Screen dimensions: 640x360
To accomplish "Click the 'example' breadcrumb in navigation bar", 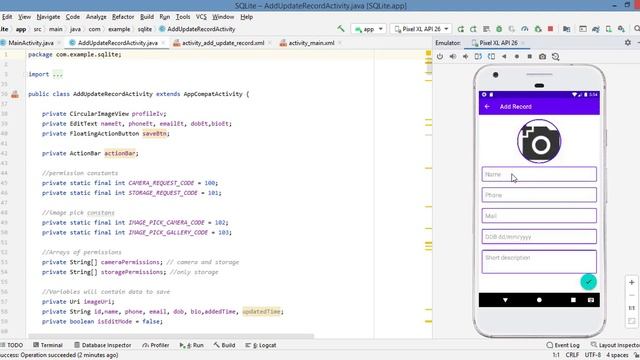I will pos(119,29).
